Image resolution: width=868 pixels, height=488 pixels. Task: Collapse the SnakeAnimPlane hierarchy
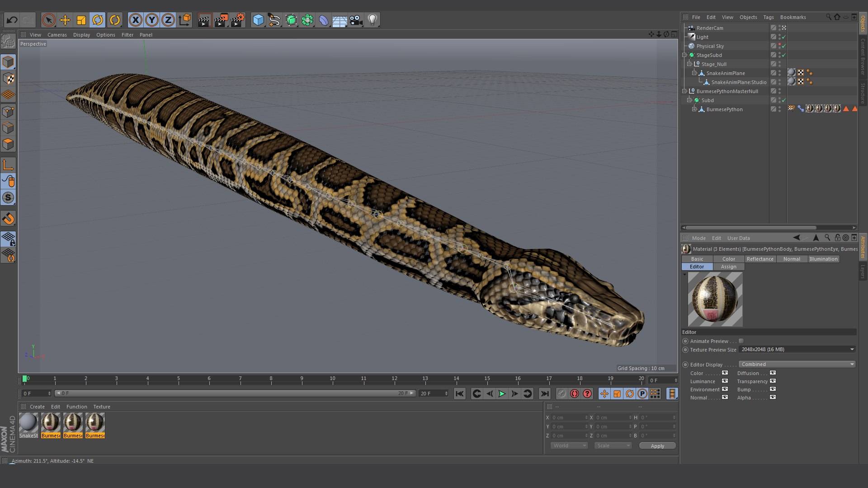point(694,73)
